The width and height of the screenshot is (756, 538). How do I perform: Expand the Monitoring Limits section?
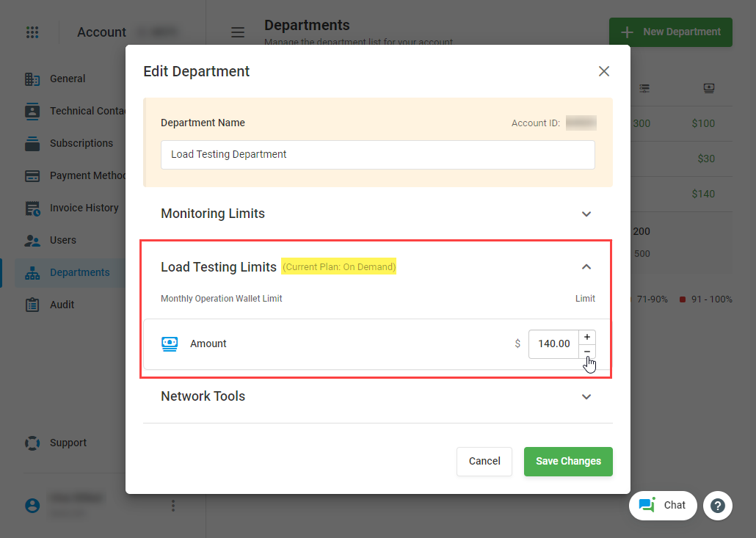click(586, 214)
